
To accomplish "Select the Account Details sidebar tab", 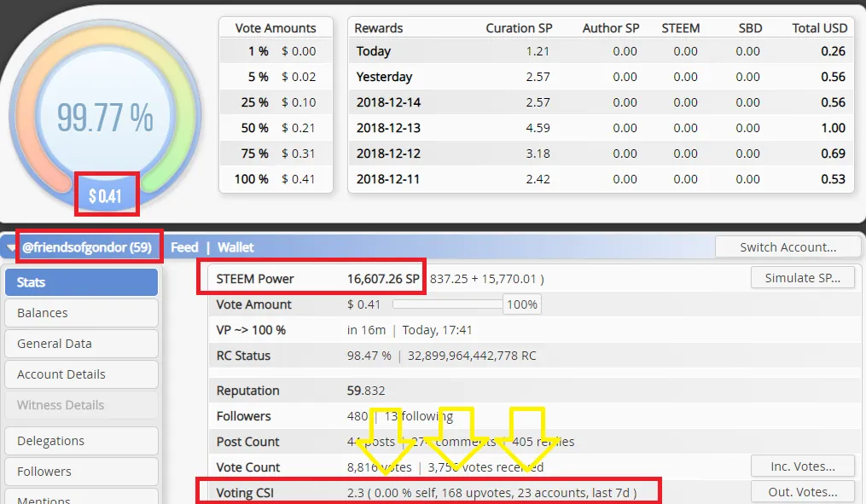I will (82, 374).
